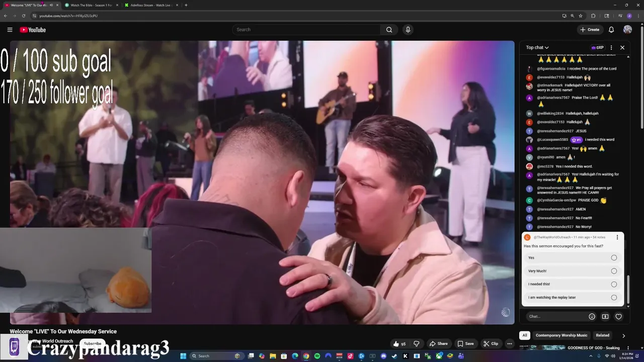Go to the YouTube home logo
Image resolution: width=644 pixels, height=362 pixels.
[33, 30]
